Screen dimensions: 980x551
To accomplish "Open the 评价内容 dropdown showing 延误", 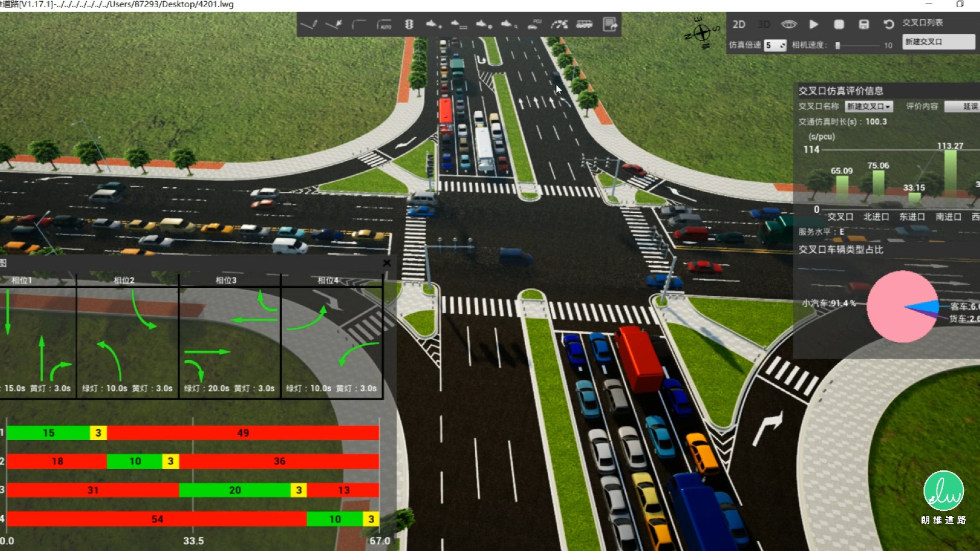I will coord(962,106).
